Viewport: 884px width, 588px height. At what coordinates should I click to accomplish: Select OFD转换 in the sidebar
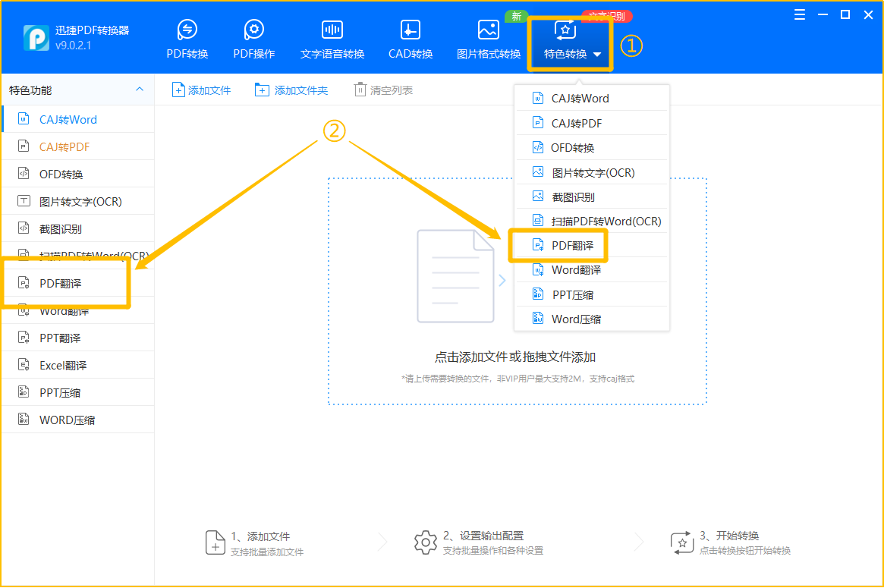78,175
